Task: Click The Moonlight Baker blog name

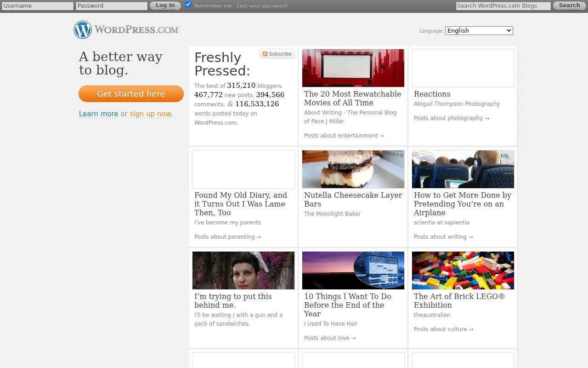Action: pyautogui.click(x=333, y=214)
